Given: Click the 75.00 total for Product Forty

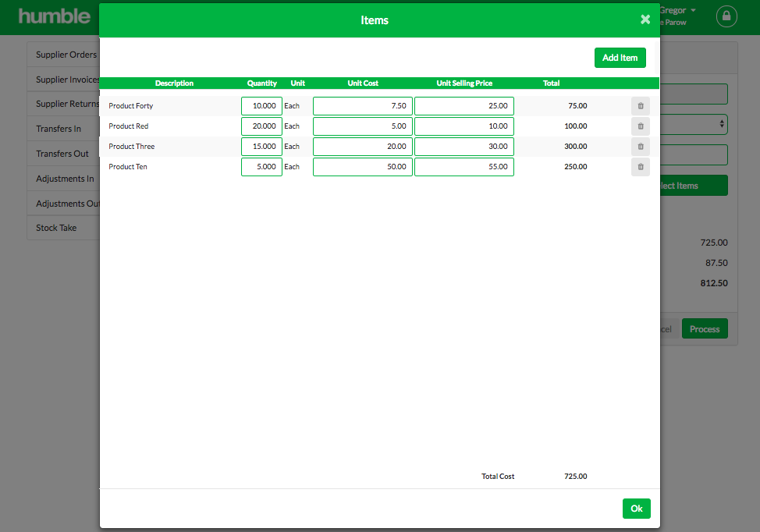Looking at the screenshot, I should pos(577,105).
